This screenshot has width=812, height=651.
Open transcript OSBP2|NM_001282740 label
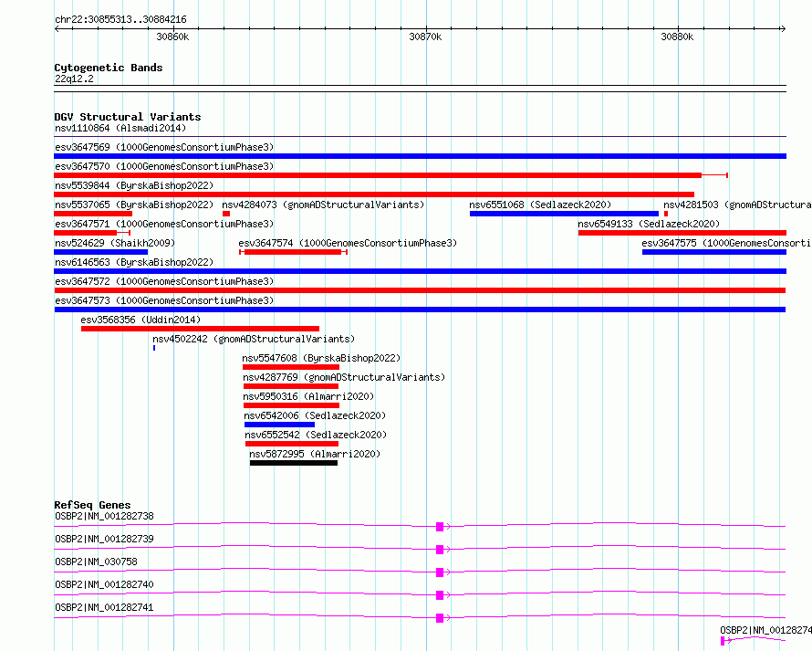tap(105, 584)
